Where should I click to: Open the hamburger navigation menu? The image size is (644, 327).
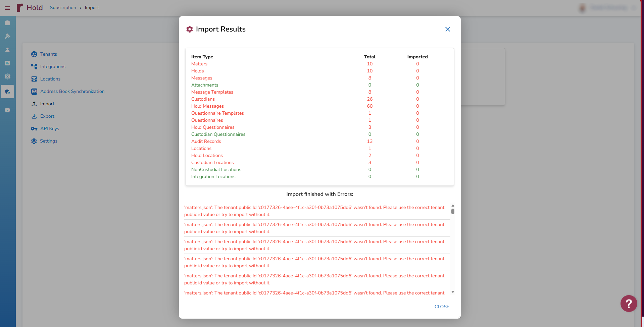(7, 8)
